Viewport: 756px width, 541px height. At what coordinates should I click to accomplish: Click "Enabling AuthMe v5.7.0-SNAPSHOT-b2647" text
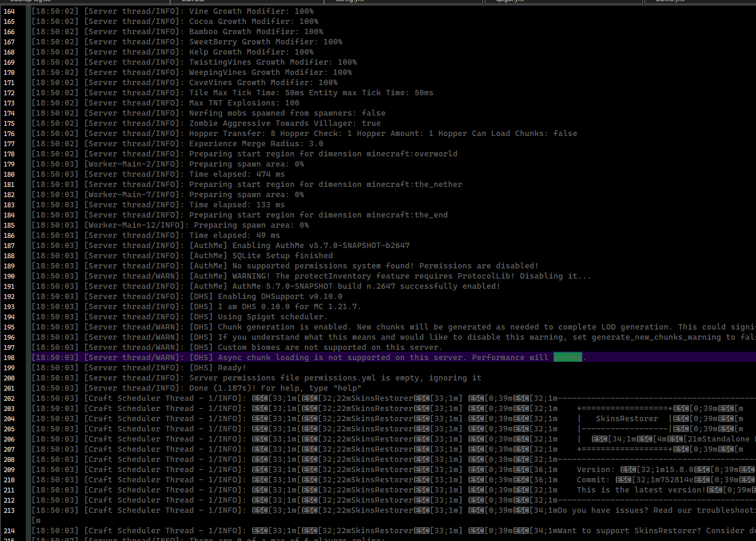[321, 246]
